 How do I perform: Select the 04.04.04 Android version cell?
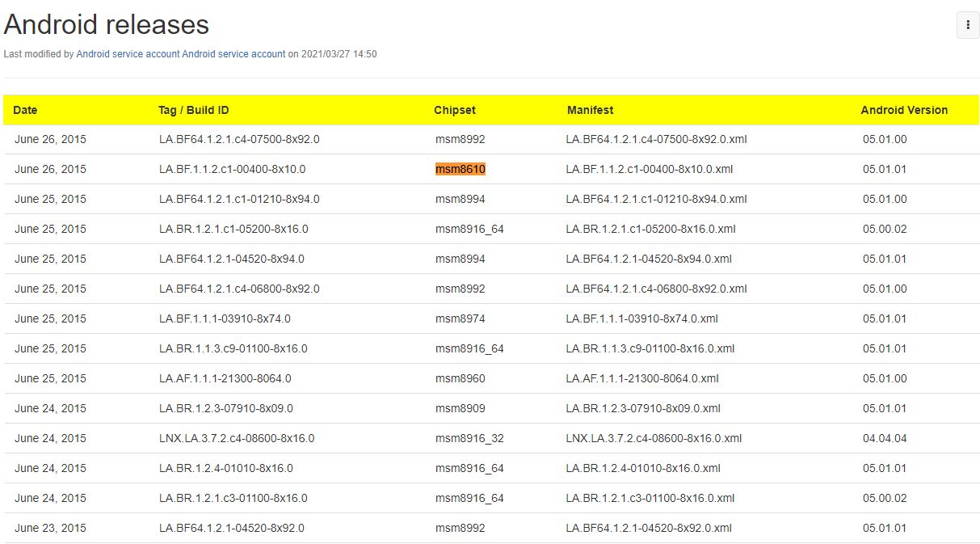(x=885, y=438)
